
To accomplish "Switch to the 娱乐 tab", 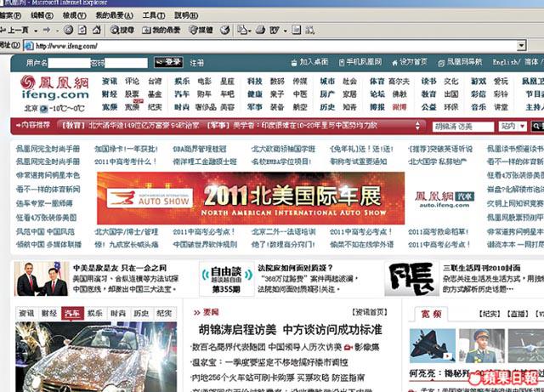I will point(95,314).
